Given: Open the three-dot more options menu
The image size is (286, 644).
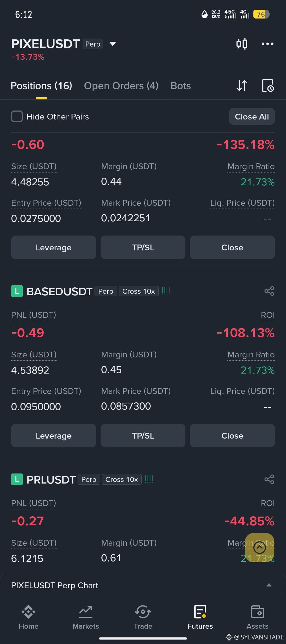Looking at the screenshot, I should click(x=267, y=44).
